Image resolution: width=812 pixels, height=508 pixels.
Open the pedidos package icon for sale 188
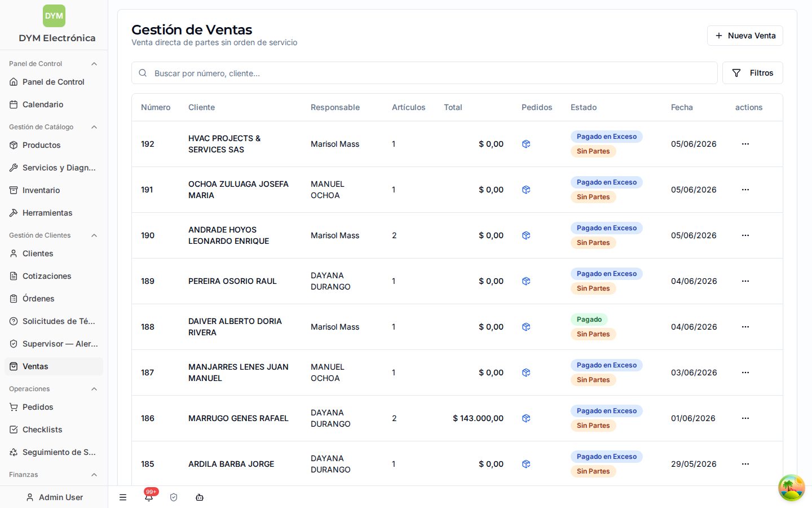526,327
